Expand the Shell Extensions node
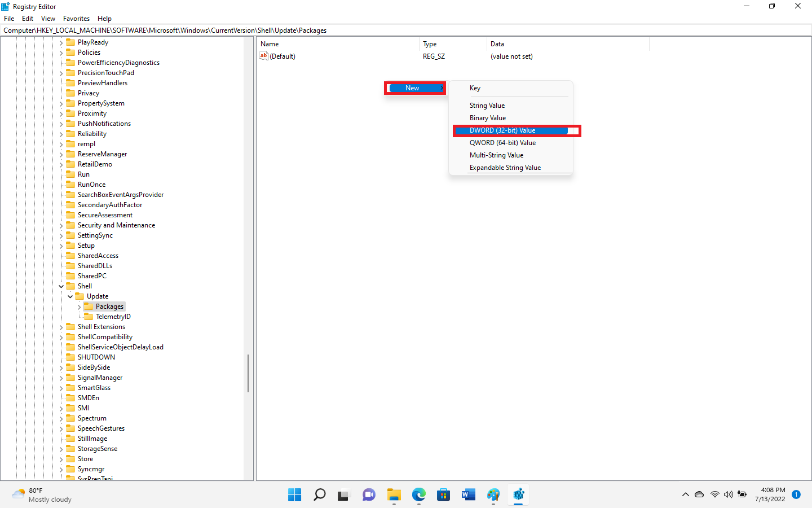Image resolution: width=812 pixels, height=508 pixels. (61, 327)
